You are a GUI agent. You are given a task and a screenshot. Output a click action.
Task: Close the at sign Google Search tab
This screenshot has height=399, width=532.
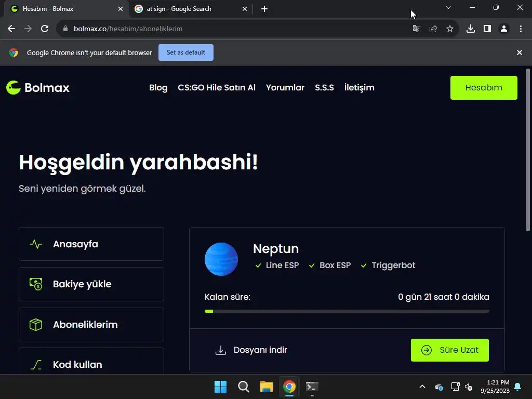pyautogui.click(x=245, y=9)
